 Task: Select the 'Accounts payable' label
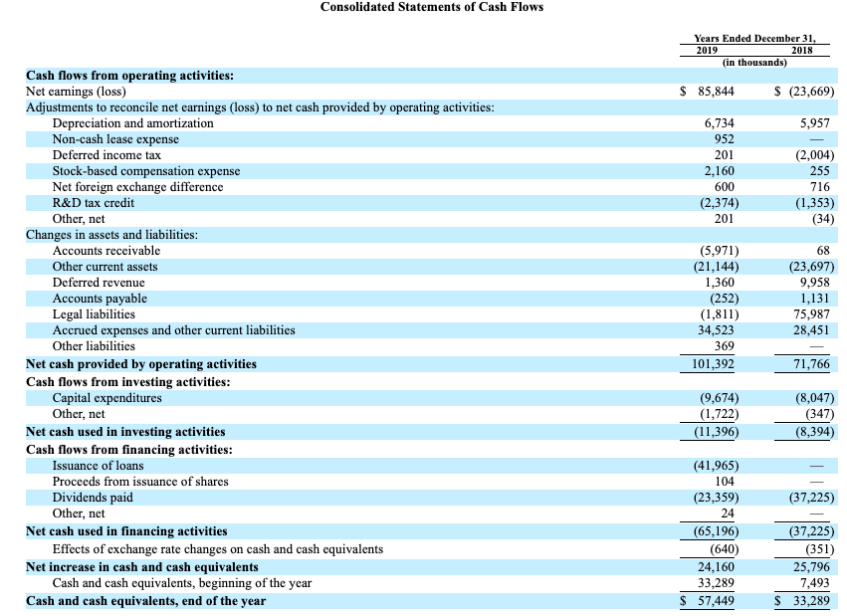(100, 299)
